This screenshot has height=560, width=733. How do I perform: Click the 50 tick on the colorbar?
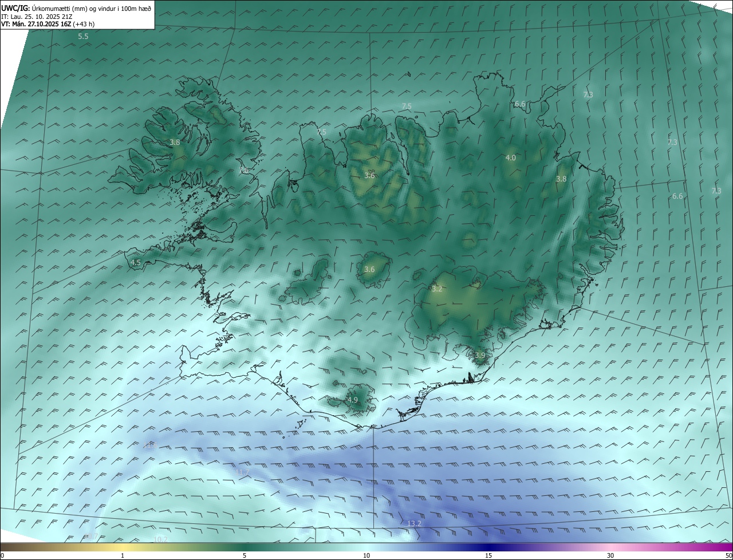pos(728,556)
